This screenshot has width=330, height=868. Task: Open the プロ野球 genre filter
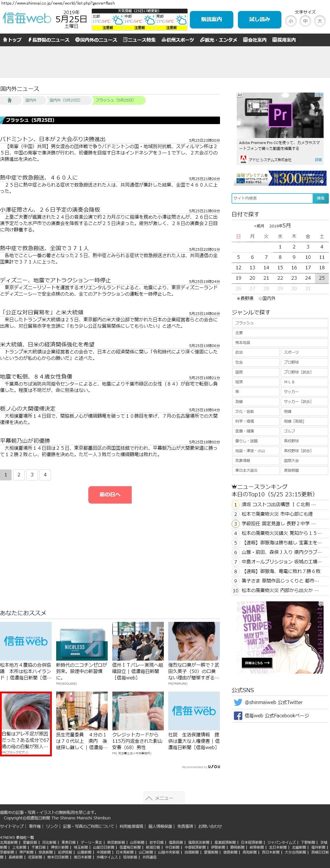[x=304, y=362]
